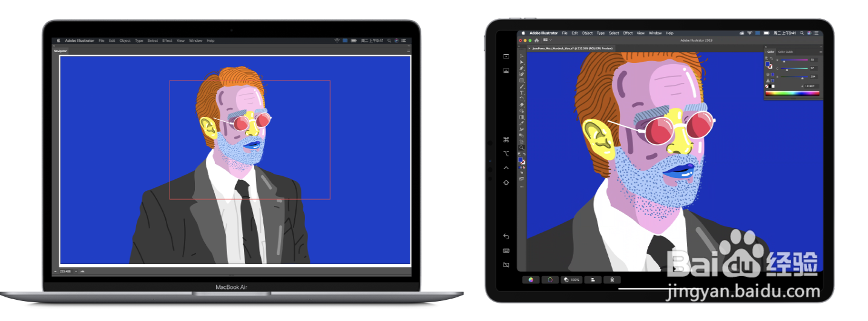The image size is (868, 321).
Task: Click the Navigator panel tab on MacBook
Action: (61, 51)
